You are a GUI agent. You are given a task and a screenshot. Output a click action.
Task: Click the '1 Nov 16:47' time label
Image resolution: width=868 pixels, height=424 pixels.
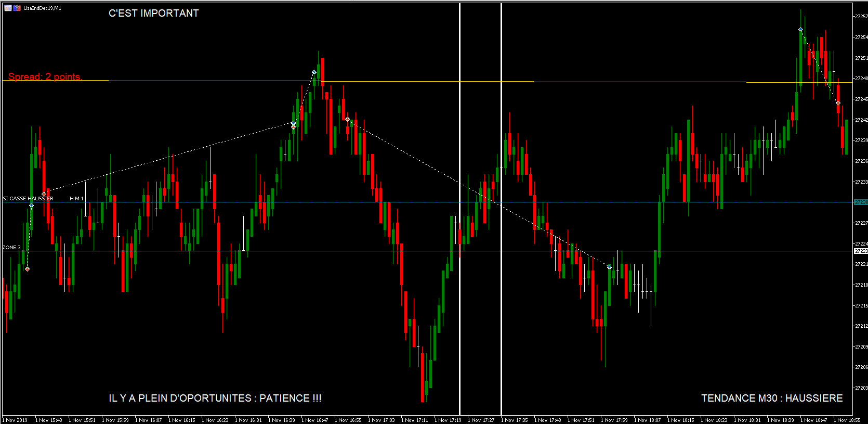(x=315, y=420)
